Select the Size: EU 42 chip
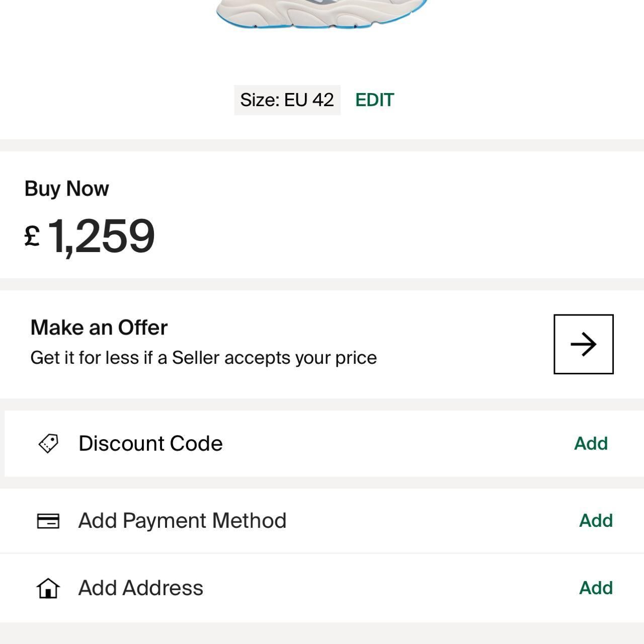Image resolution: width=644 pixels, height=644 pixels. point(287,100)
